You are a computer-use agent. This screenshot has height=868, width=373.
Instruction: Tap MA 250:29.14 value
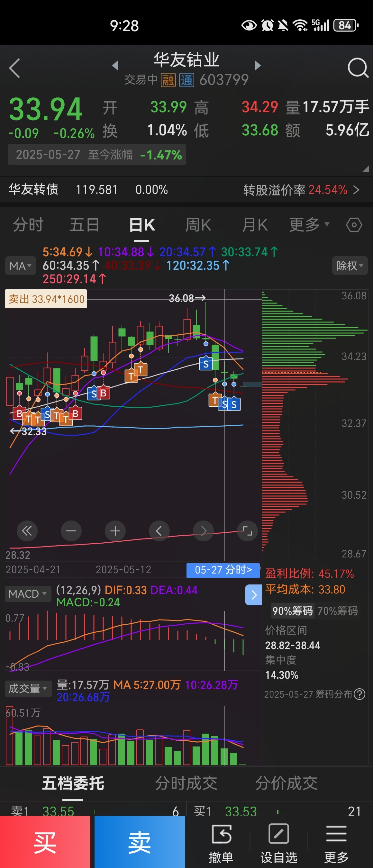click(x=74, y=279)
